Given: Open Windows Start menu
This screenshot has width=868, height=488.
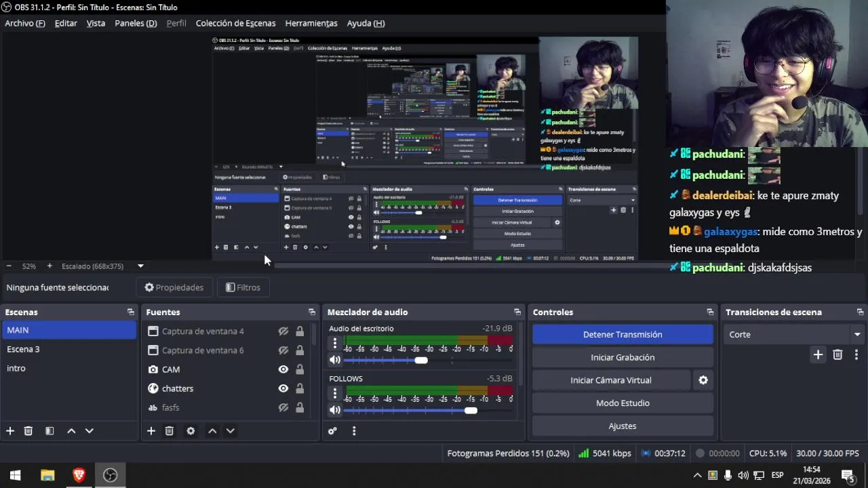Looking at the screenshot, I should [15, 475].
